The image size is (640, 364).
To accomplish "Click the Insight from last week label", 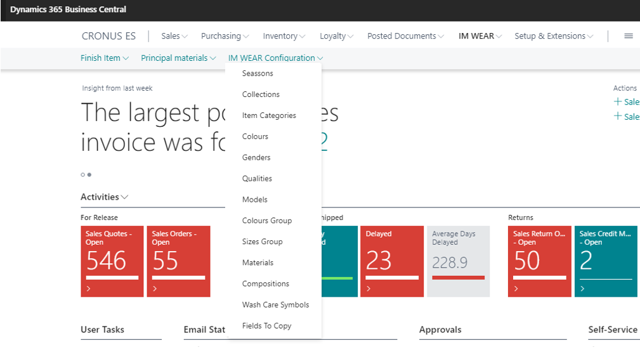I will (117, 88).
